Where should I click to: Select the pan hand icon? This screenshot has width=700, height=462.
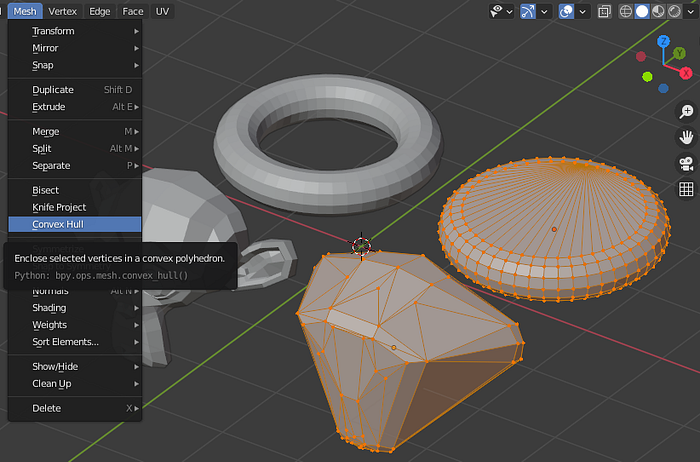686,137
